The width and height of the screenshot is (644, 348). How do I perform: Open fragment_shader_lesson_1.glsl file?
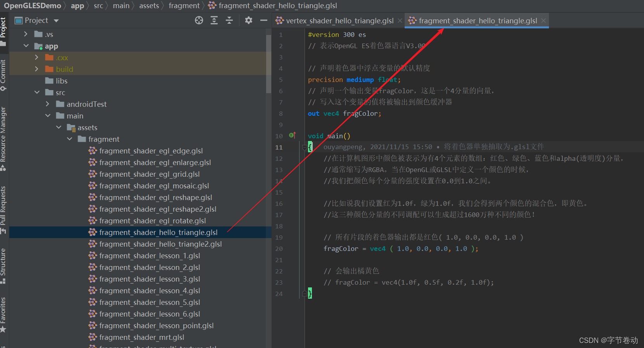coord(150,256)
